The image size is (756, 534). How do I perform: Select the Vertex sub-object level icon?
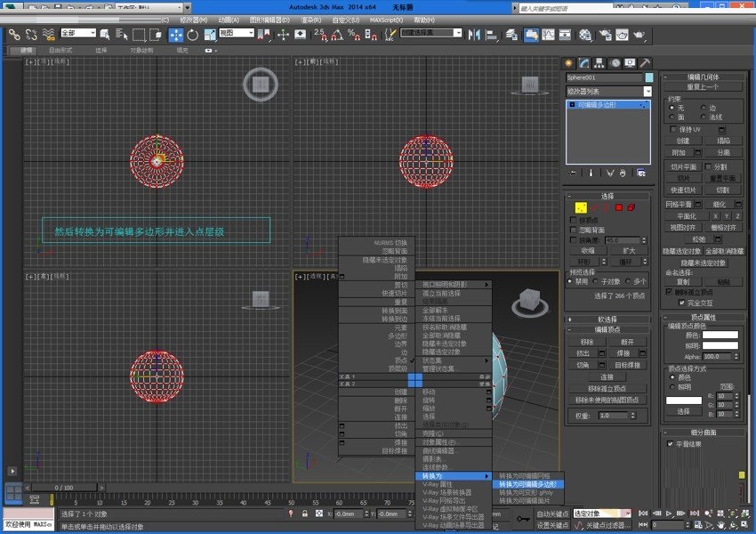pos(581,207)
